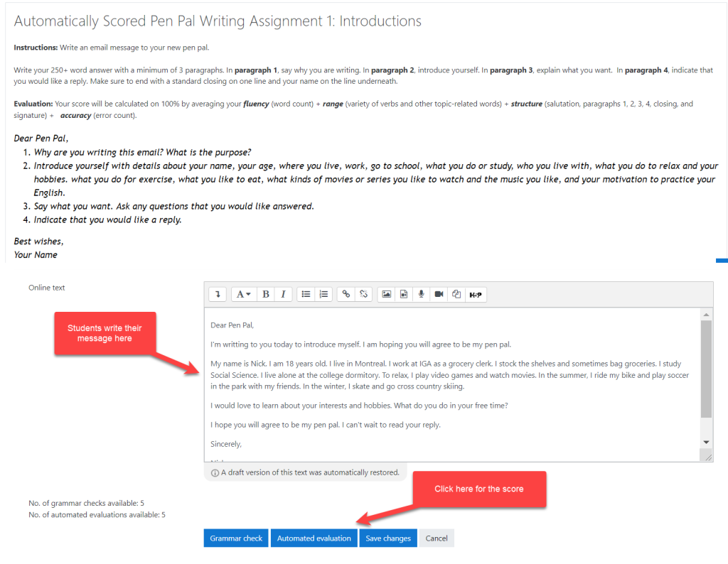Click the unlink icon
Viewport: 728px width, 564px height.
tap(363, 294)
